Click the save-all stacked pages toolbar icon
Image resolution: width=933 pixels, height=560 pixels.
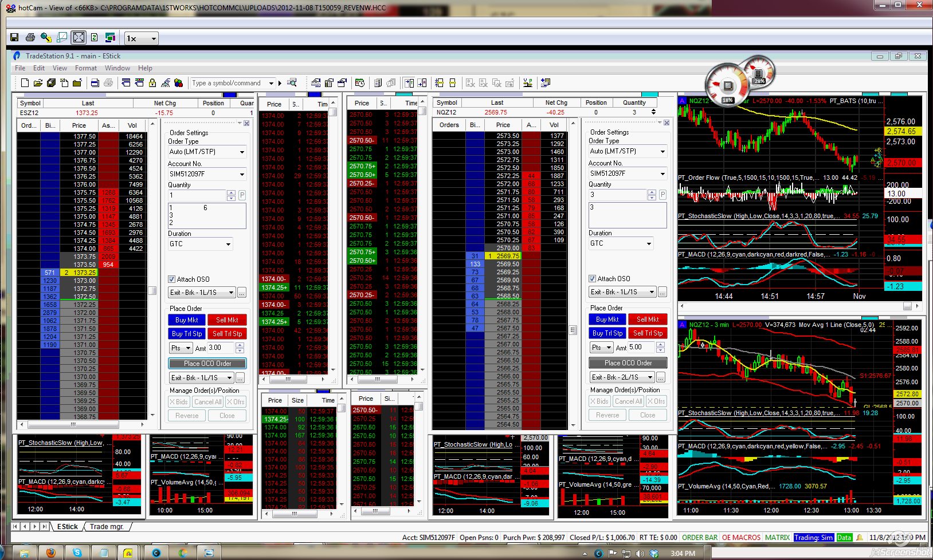coord(51,83)
